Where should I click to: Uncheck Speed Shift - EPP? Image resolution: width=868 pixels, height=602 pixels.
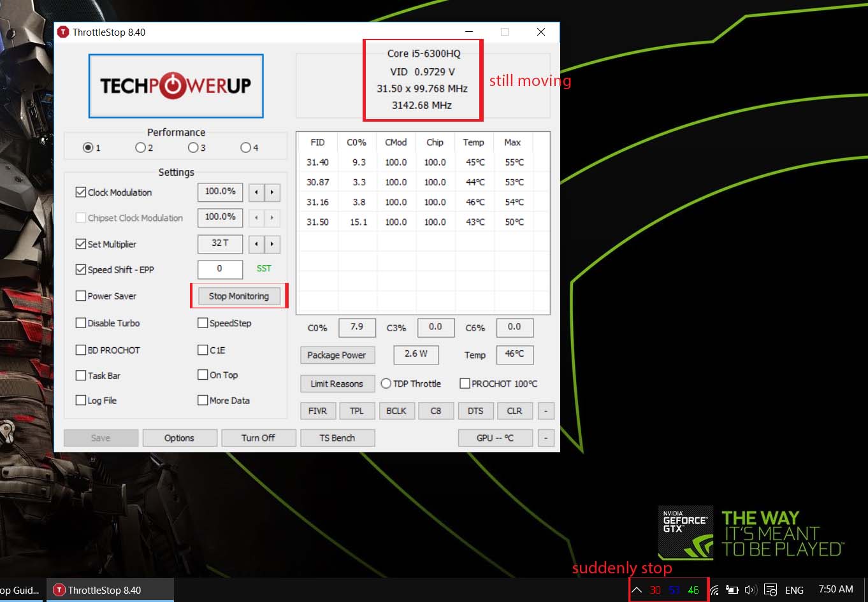(x=81, y=269)
